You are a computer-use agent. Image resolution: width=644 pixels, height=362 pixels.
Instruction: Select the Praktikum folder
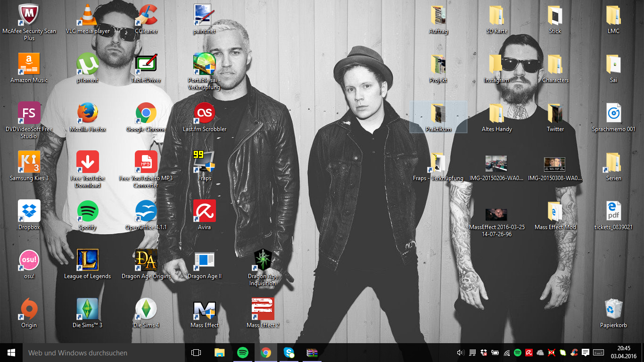pos(438,114)
